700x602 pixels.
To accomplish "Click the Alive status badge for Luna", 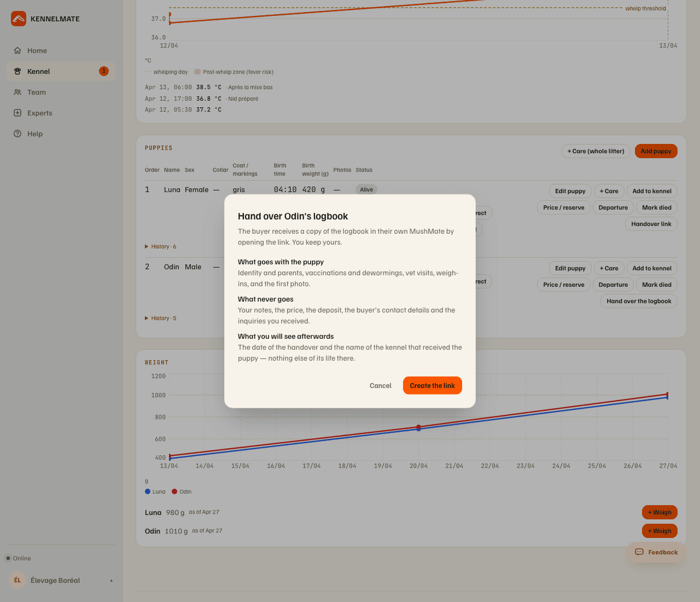I will coord(366,189).
